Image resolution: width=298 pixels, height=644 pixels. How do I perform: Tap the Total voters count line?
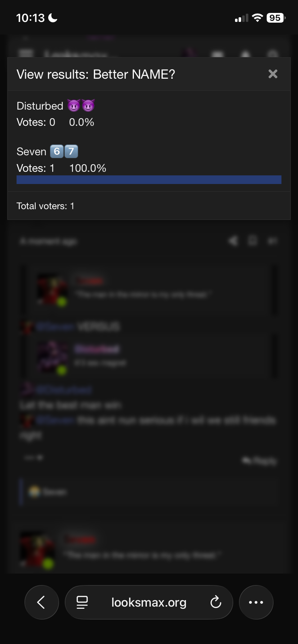click(x=45, y=206)
